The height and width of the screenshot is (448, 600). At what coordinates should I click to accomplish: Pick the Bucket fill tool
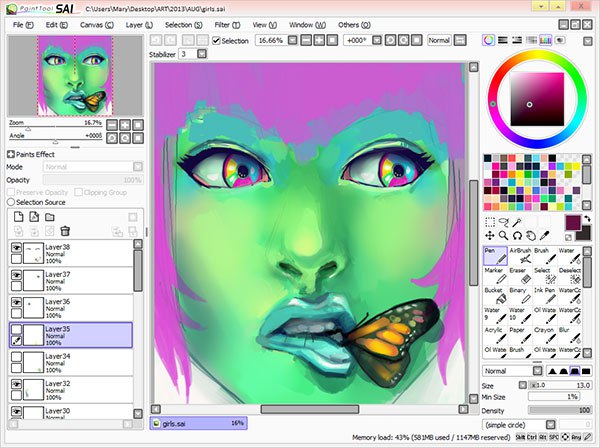click(x=495, y=299)
